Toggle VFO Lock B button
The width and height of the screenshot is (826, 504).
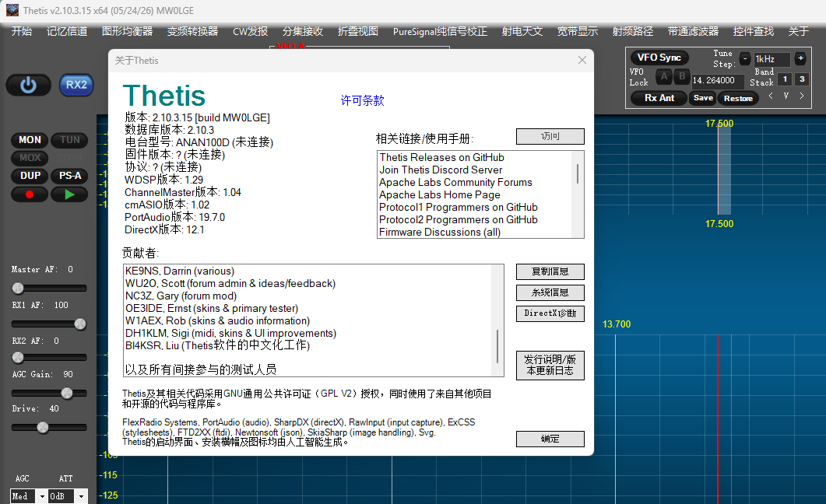pos(682,77)
